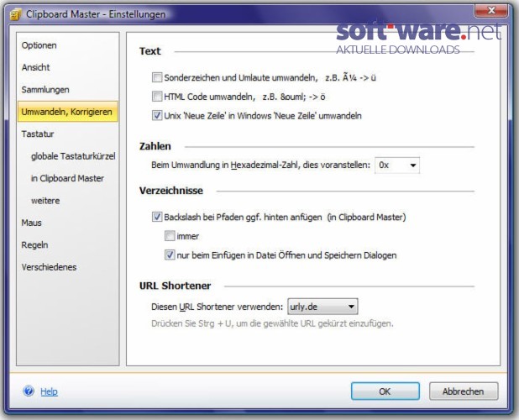The width and height of the screenshot is (519, 420).
Task: Select Umwandeln, Korrigieren in sidebar
Action: click(67, 112)
